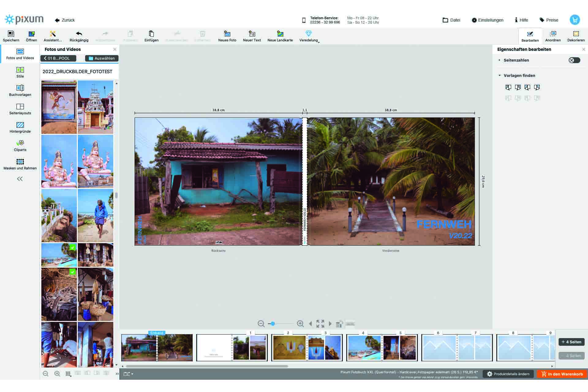The height and width of the screenshot is (392, 588).
Task: Open the Hilfe menu
Action: [x=521, y=20]
